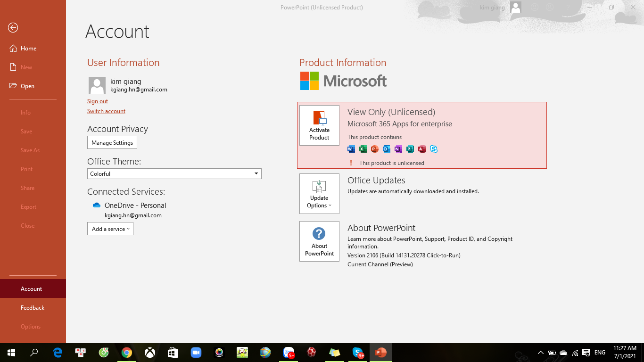644x362 pixels.
Task: Click the kim giang name in title bar
Action: point(492,7)
